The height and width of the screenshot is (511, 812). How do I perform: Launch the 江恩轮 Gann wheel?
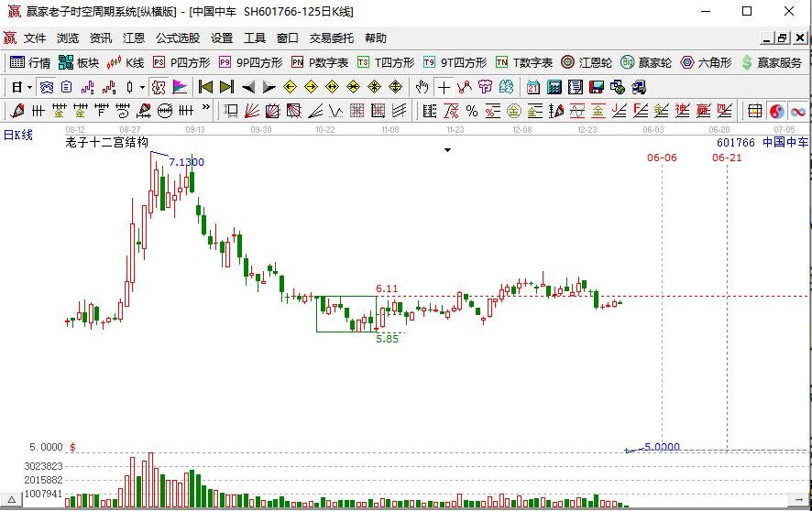click(x=587, y=62)
